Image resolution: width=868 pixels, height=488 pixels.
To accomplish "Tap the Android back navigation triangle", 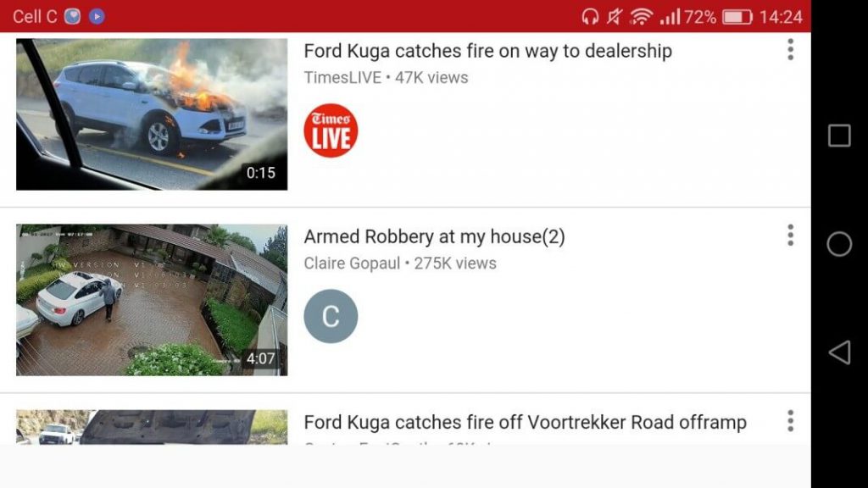I will pos(840,352).
